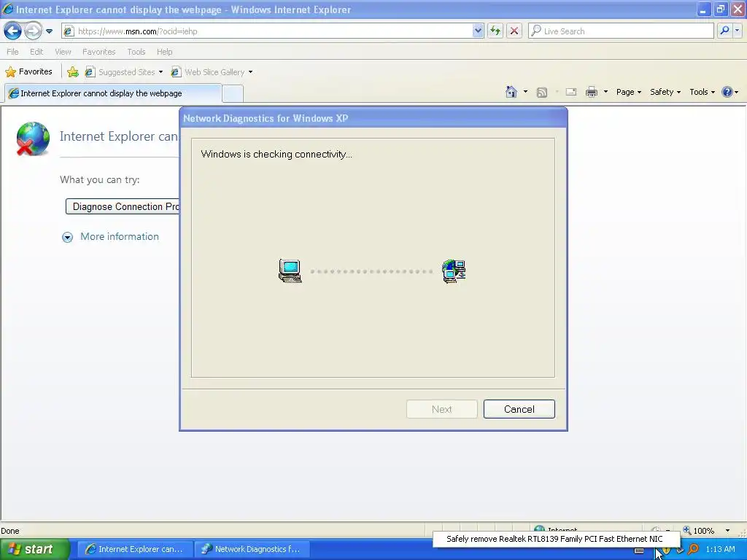Open the Tools menu in menu bar
This screenshot has height=560, width=747.
click(x=136, y=52)
